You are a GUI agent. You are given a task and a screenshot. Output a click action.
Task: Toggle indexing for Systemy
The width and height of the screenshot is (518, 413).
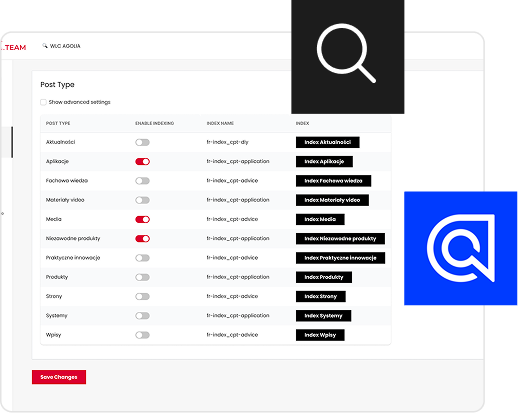pyautogui.click(x=142, y=316)
